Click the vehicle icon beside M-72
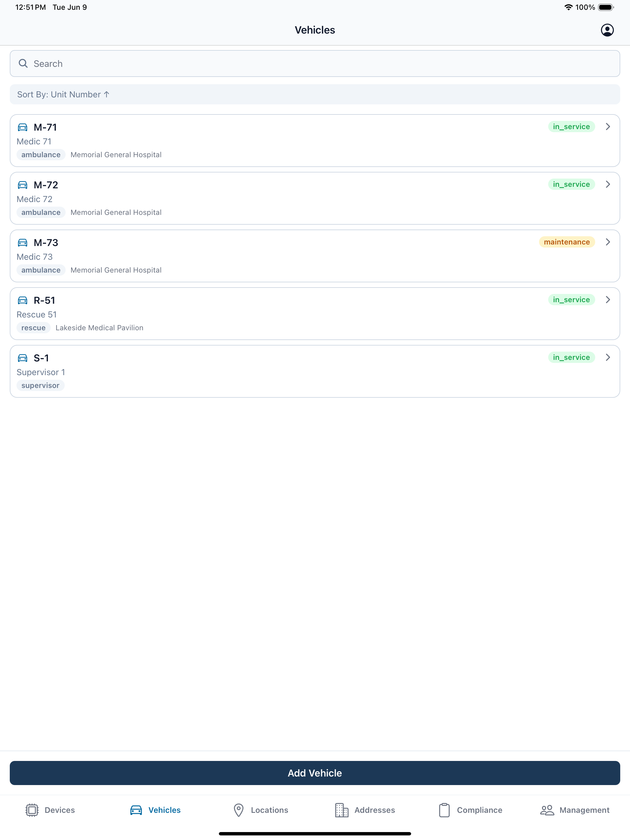Viewport: 630px width, 840px height. point(23,185)
